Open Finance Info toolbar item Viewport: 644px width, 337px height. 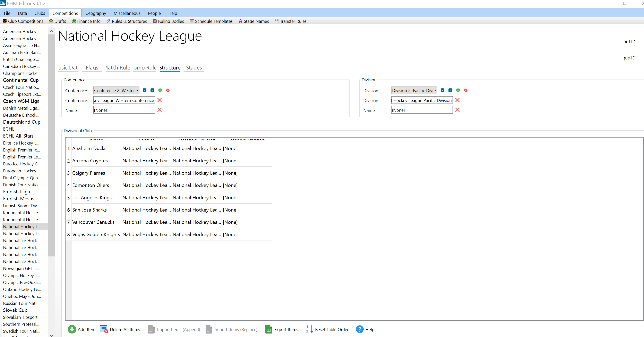coord(86,21)
